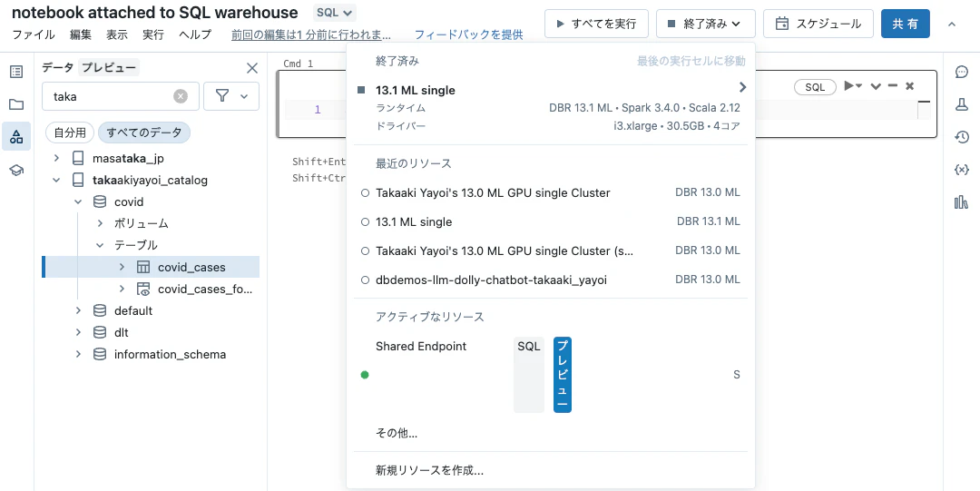980x491 pixels.
Task: Open the filter dropdown next to search
Action: click(231, 96)
